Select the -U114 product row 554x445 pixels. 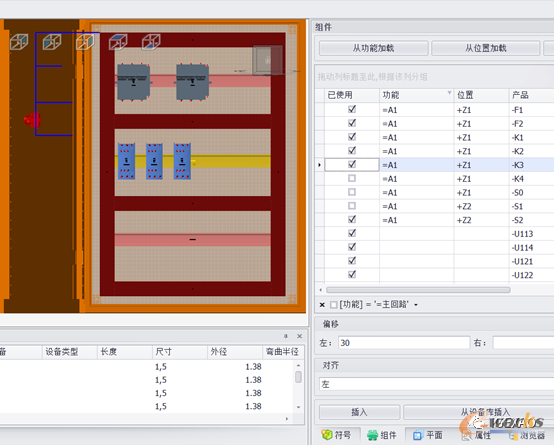click(434, 247)
